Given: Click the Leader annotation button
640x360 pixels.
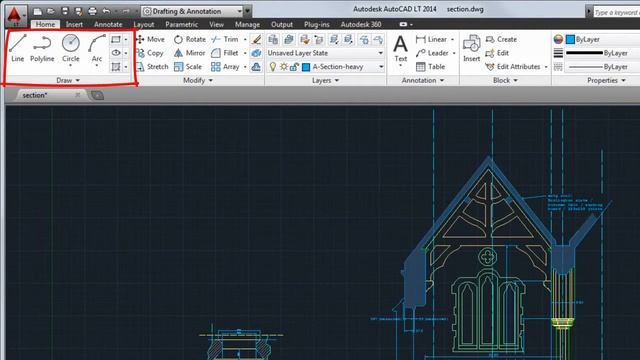Looking at the screenshot, I should pyautogui.click(x=432, y=53).
